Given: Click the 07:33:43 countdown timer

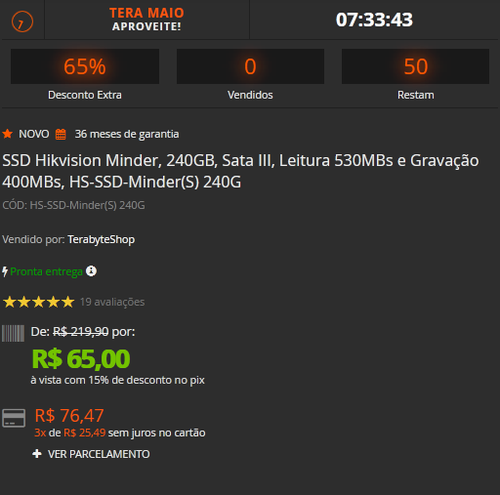Looking at the screenshot, I should click(x=374, y=20).
